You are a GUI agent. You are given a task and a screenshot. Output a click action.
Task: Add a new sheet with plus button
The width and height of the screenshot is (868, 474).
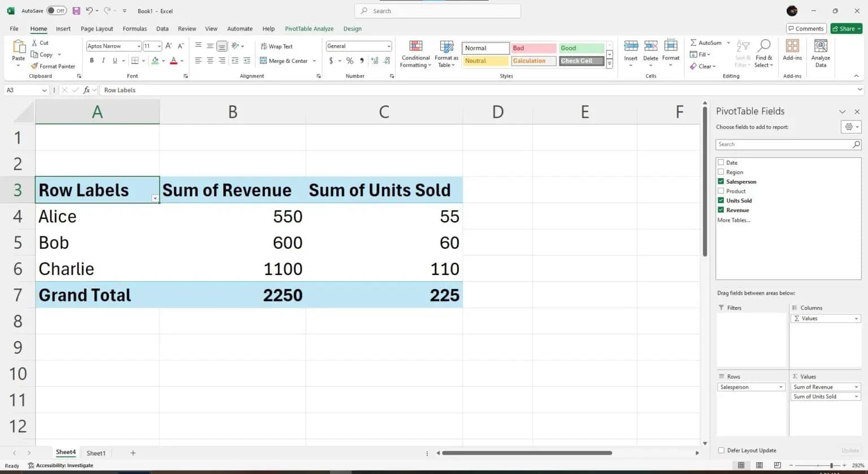133,453
